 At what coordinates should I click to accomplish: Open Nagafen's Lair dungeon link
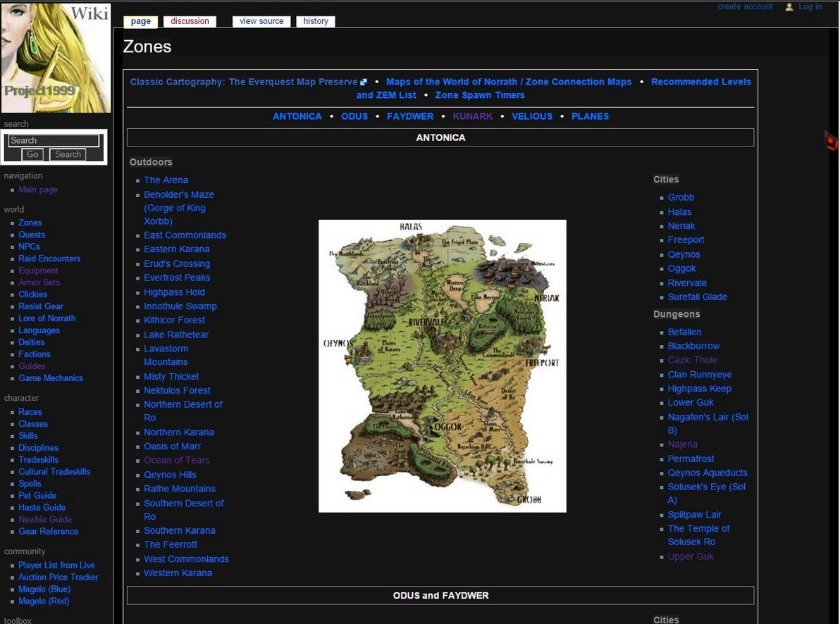708,423
